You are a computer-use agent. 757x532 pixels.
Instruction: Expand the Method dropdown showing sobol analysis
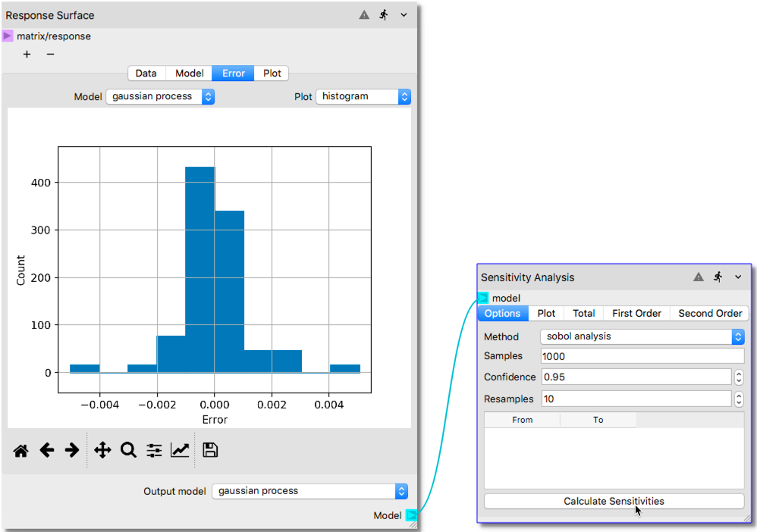click(x=642, y=336)
